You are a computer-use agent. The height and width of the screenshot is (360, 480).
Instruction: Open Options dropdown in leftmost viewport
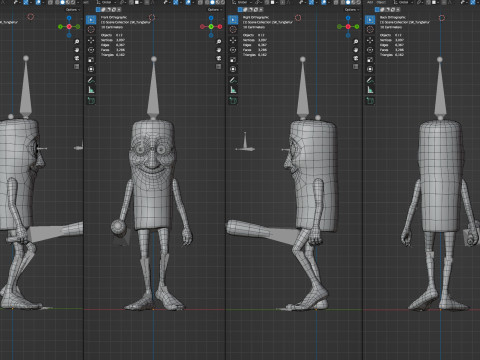click(72, 10)
